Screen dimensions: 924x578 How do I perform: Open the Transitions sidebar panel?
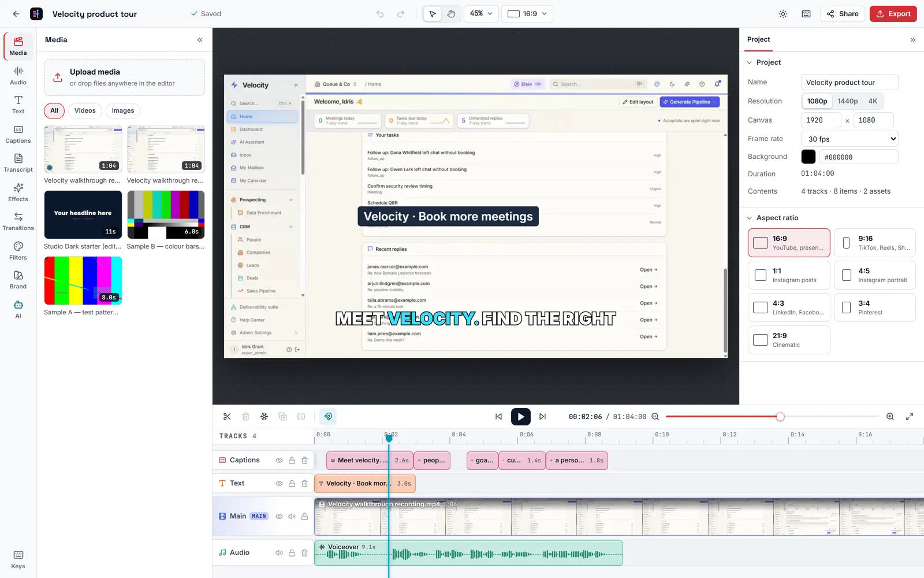click(x=18, y=221)
